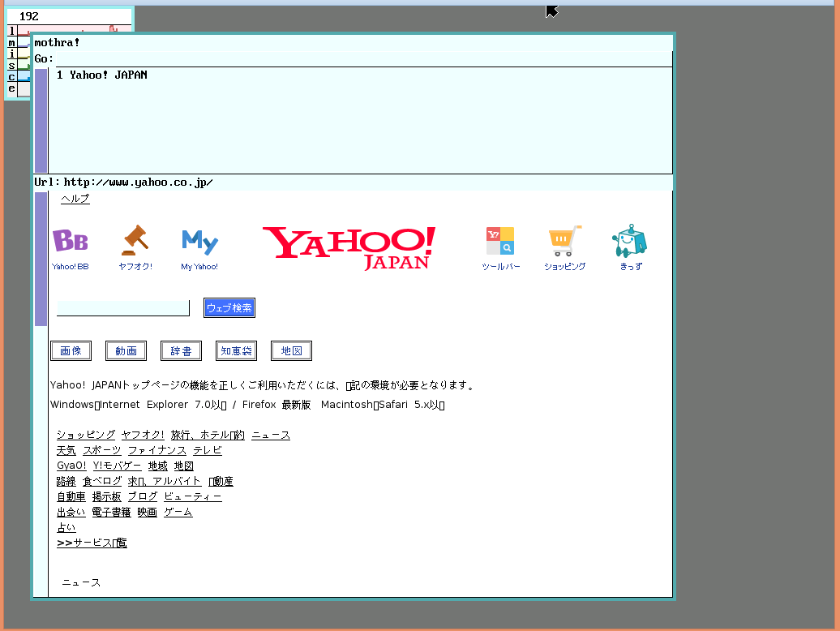The height and width of the screenshot is (631, 840).
Task: Focus the Yahoo search text field
Action: tap(123, 308)
